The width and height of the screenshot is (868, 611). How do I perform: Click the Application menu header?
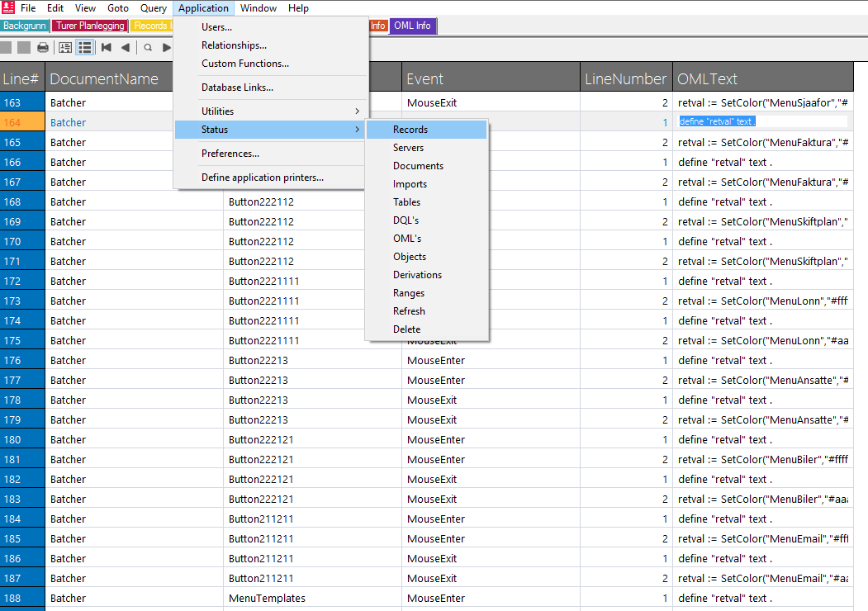point(203,8)
